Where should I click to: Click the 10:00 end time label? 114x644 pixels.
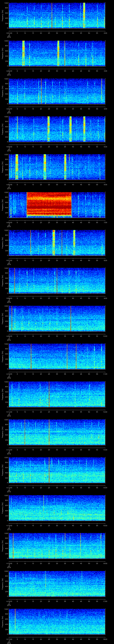(105, 336)
